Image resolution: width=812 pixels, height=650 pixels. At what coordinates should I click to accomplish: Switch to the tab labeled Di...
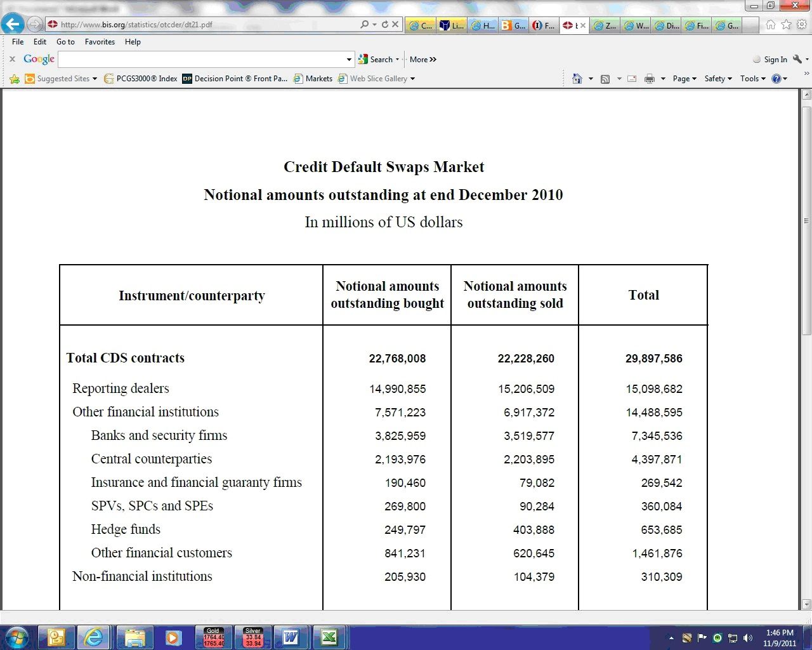click(667, 25)
